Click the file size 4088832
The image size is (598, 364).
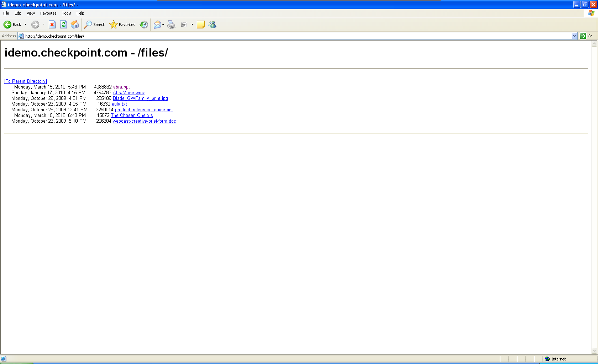(103, 87)
